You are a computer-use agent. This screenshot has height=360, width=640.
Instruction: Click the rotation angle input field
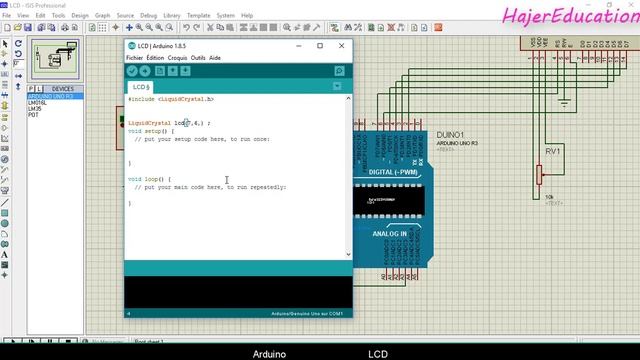click(x=19, y=64)
